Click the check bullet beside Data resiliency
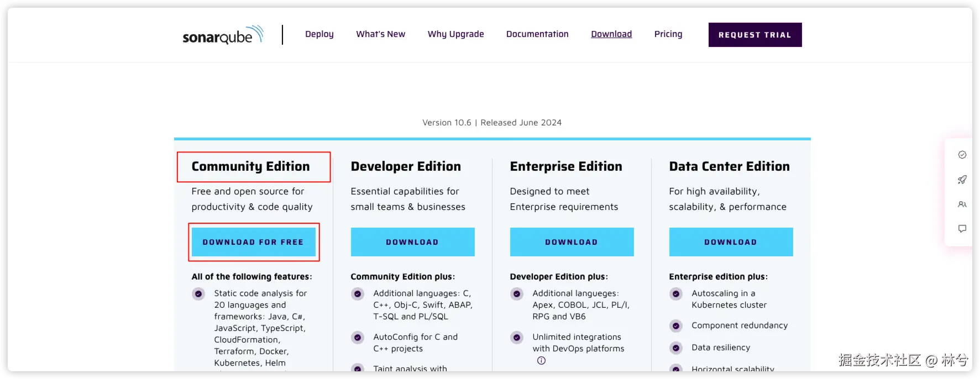Image resolution: width=980 pixels, height=379 pixels. [x=676, y=348]
